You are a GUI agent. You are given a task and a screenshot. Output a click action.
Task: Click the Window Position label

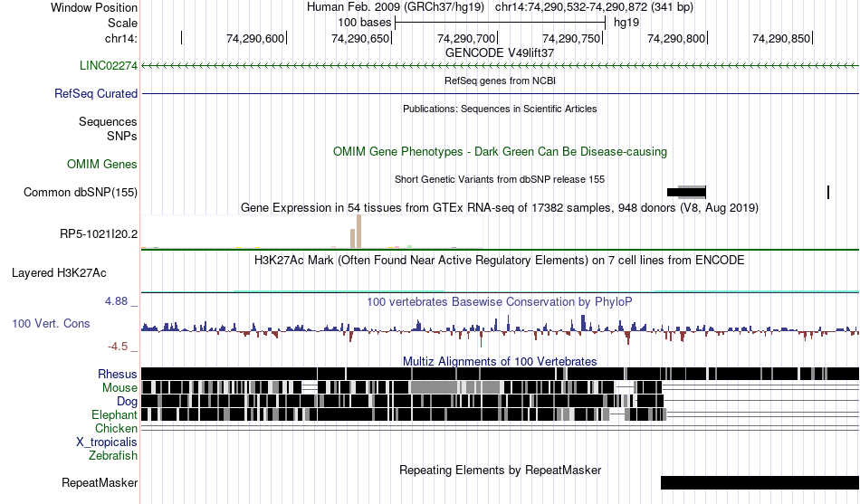[x=94, y=7]
